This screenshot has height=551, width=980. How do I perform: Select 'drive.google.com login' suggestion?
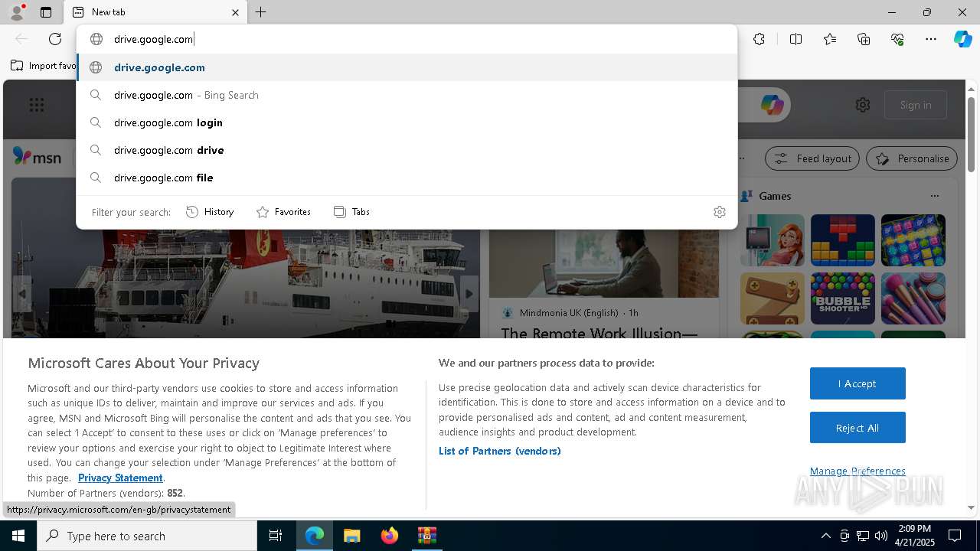407,122
